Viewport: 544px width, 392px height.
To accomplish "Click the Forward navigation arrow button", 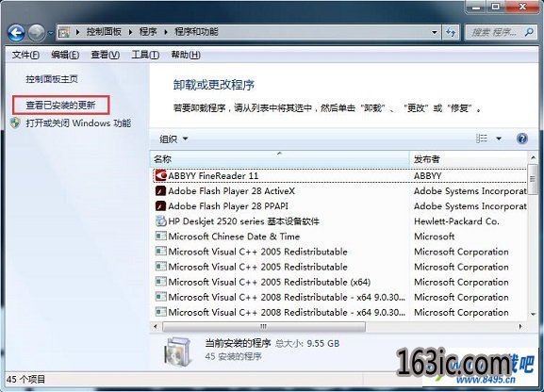I will tap(37, 33).
